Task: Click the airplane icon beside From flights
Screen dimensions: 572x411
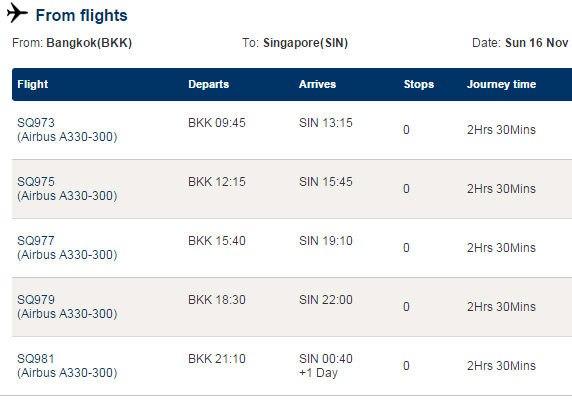Action: click(17, 13)
